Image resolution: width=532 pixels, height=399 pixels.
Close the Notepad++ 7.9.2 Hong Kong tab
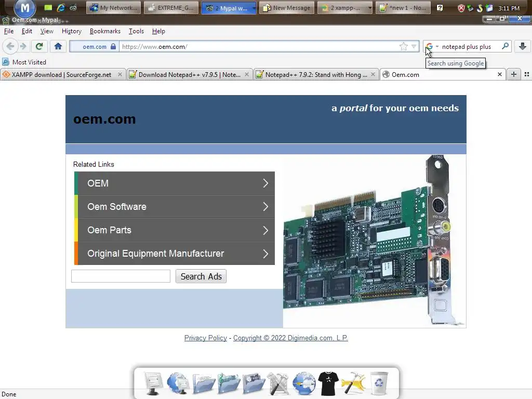(373, 74)
